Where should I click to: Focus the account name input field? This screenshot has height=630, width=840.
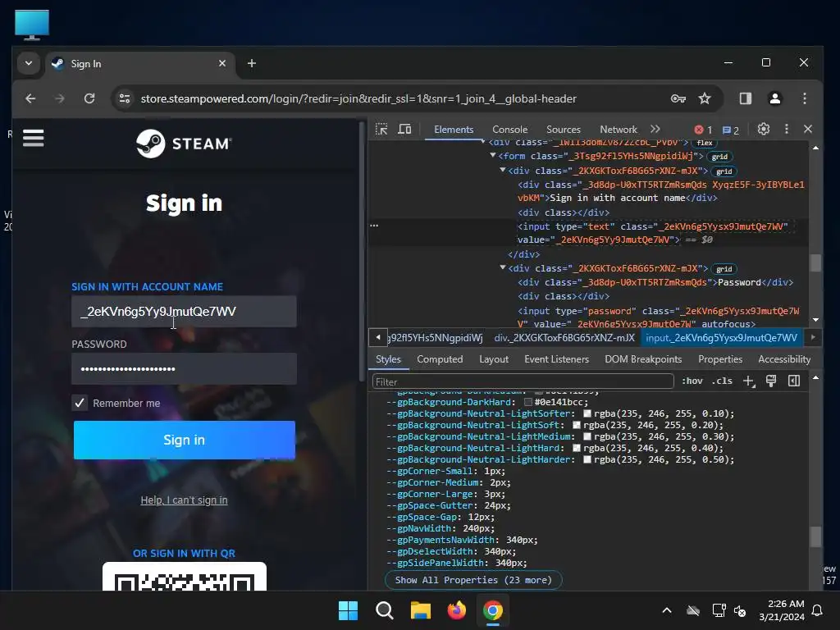[184, 311]
